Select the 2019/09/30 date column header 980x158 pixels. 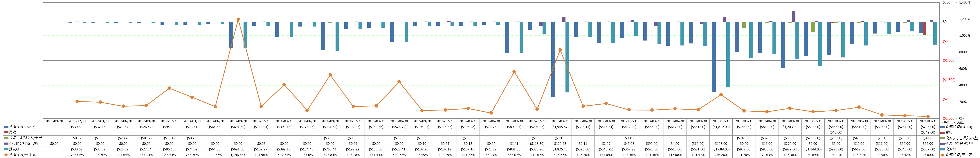(790, 121)
